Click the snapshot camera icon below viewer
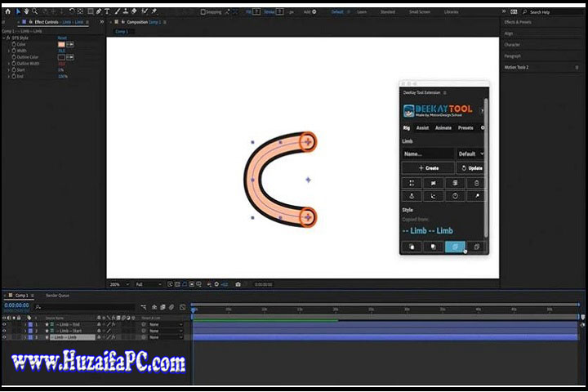Viewport: 588px width, 392px height. tap(238, 284)
